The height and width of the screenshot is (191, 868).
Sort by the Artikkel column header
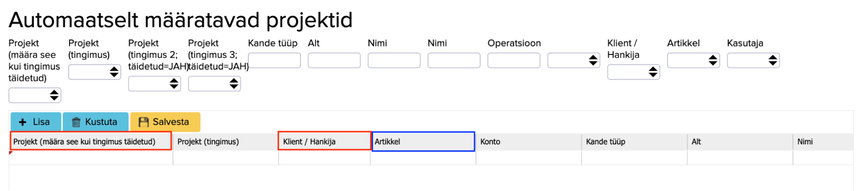423,142
